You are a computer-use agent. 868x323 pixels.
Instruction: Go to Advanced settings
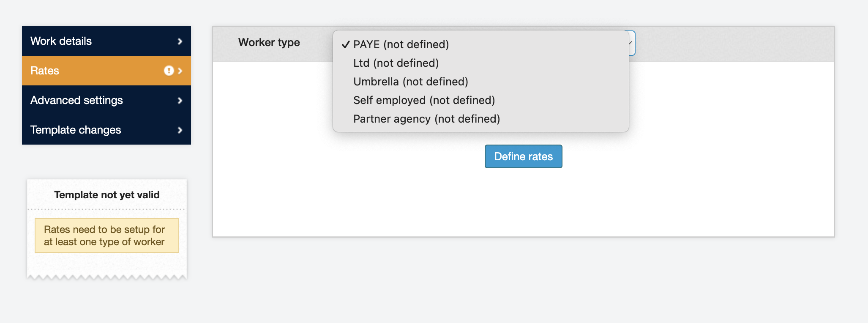(76, 100)
